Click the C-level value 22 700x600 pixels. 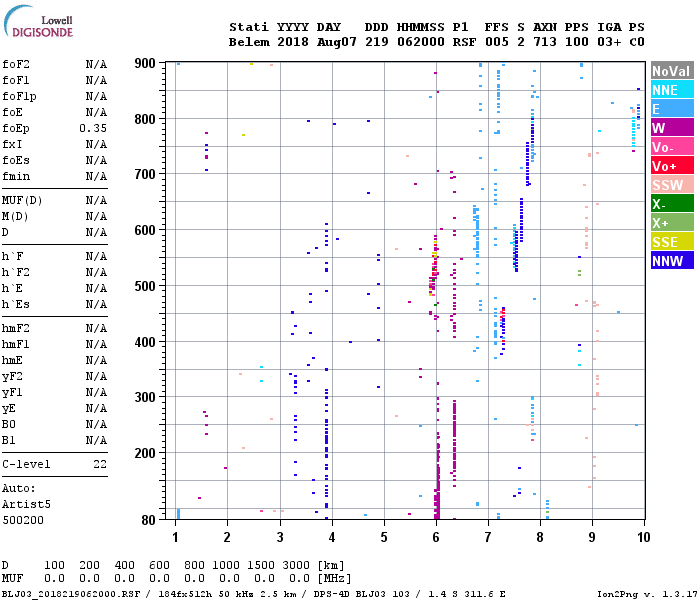point(100,465)
